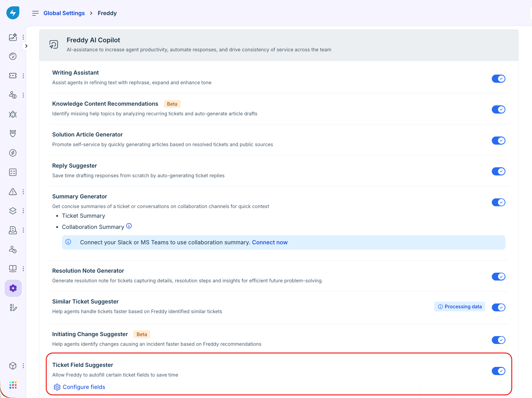Open three-dot menu beside stamp icon
Viewport: 532px width, 398px height.
coord(23,230)
